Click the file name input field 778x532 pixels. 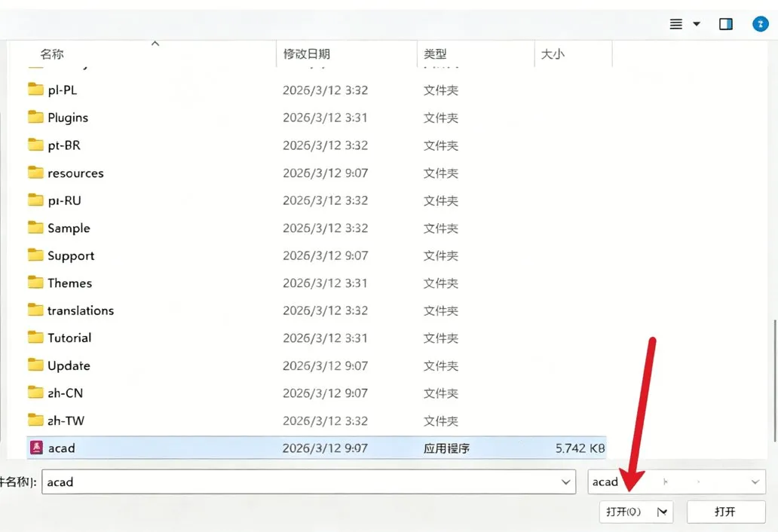[308, 482]
